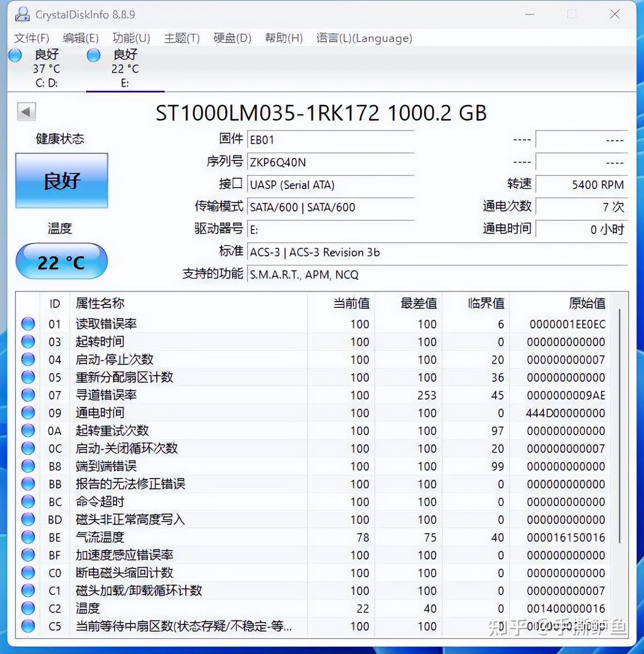Click worst value 253 in 寻道错误率 row
The height and width of the screenshot is (654, 644).
(x=427, y=395)
